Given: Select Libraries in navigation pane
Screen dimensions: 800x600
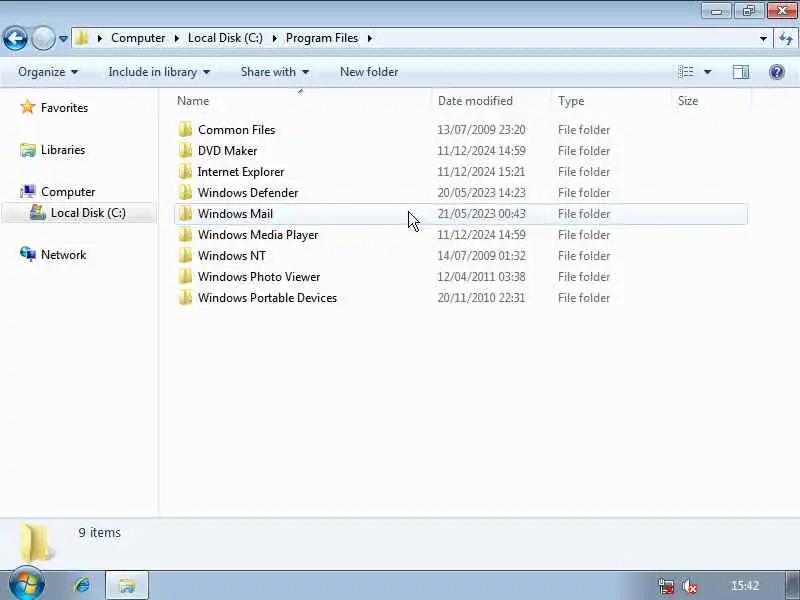Looking at the screenshot, I should pyautogui.click(x=63, y=149).
